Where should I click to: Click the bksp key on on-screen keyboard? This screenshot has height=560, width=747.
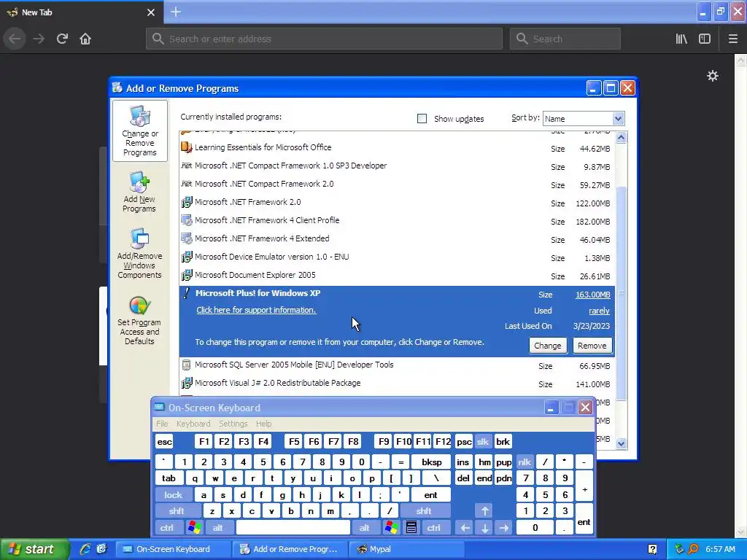click(431, 462)
